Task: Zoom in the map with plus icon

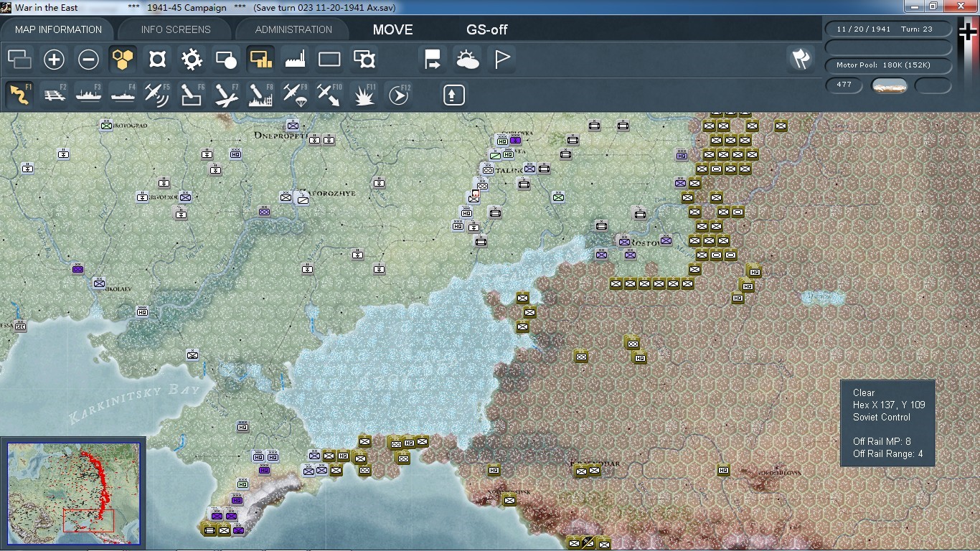Action: pos(54,59)
